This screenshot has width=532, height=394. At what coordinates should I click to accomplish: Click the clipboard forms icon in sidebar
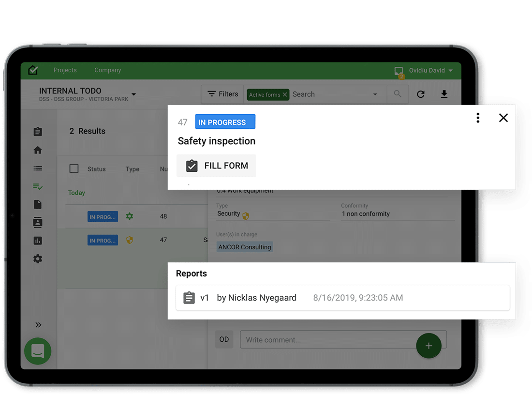pos(38,132)
